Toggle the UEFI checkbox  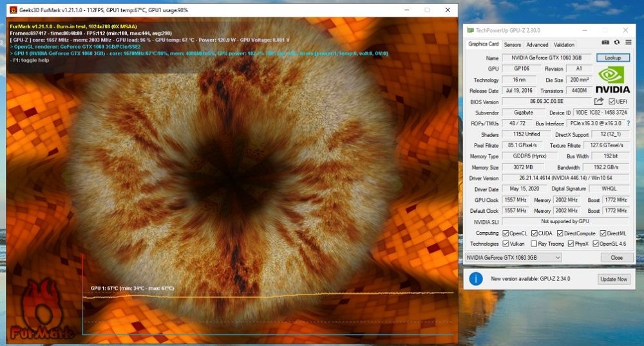pos(612,101)
